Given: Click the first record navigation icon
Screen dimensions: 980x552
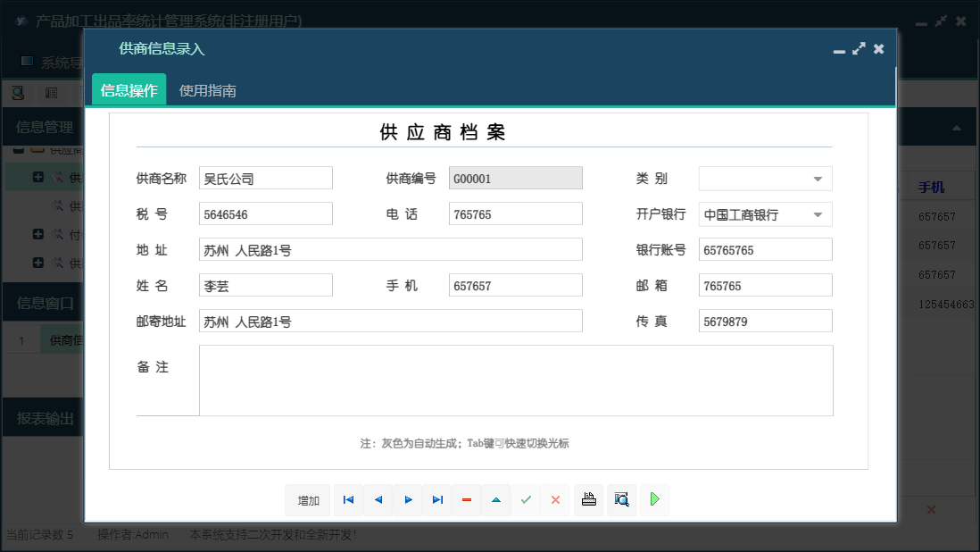Looking at the screenshot, I should pos(348,500).
